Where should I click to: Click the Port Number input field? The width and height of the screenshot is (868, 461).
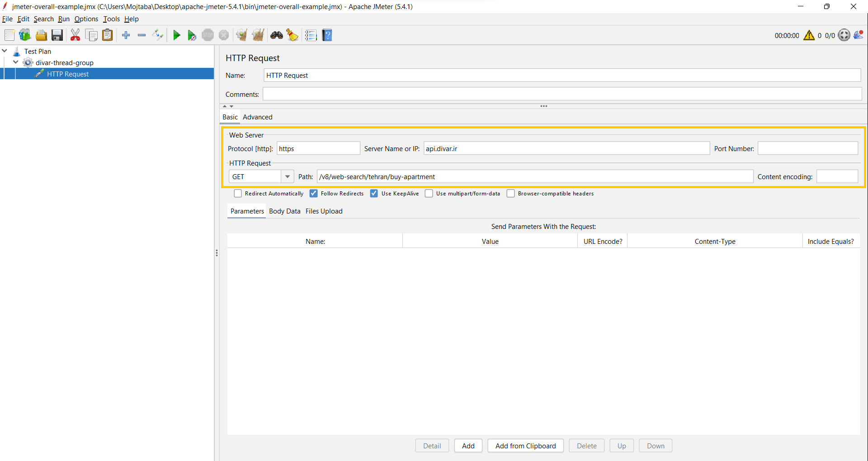[808, 148]
